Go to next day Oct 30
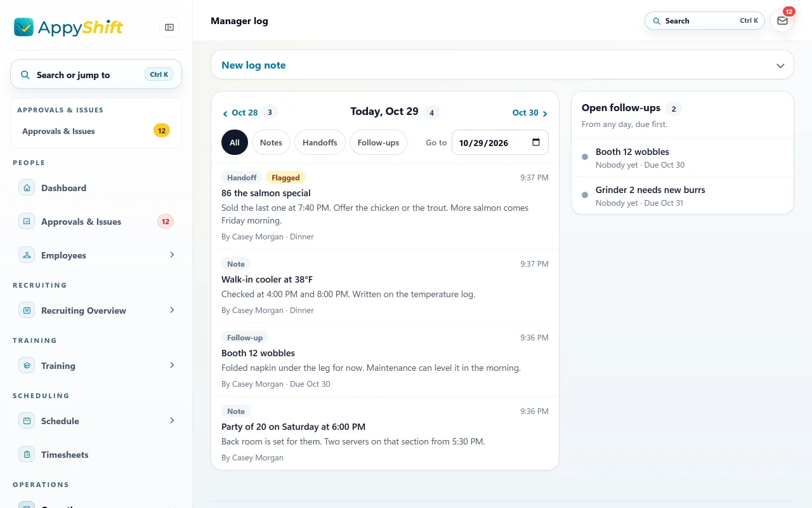This screenshot has height=508, width=812. tap(530, 112)
